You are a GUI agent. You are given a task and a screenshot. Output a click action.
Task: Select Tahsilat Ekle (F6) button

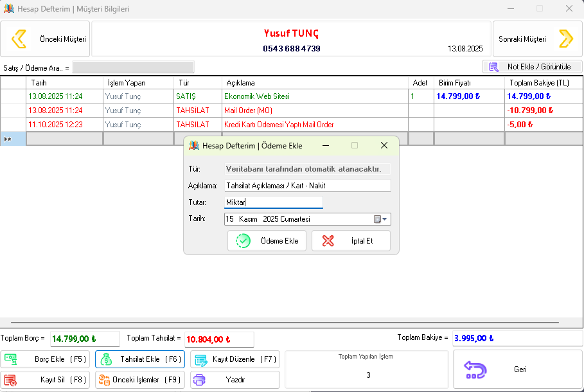pyautogui.click(x=139, y=359)
